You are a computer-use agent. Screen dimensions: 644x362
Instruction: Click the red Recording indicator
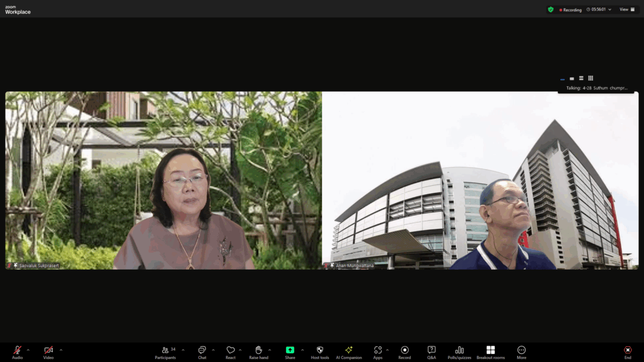(570, 10)
